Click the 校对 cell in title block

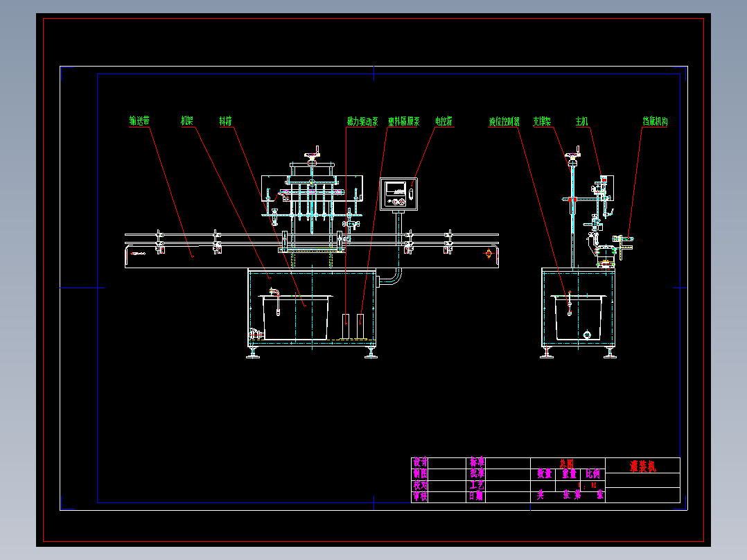point(421,485)
